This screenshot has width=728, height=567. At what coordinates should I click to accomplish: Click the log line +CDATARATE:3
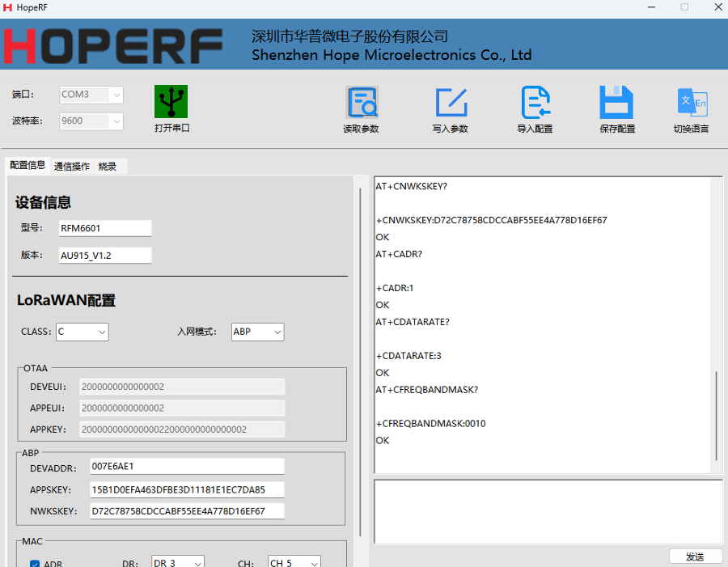pyautogui.click(x=408, y=356)
